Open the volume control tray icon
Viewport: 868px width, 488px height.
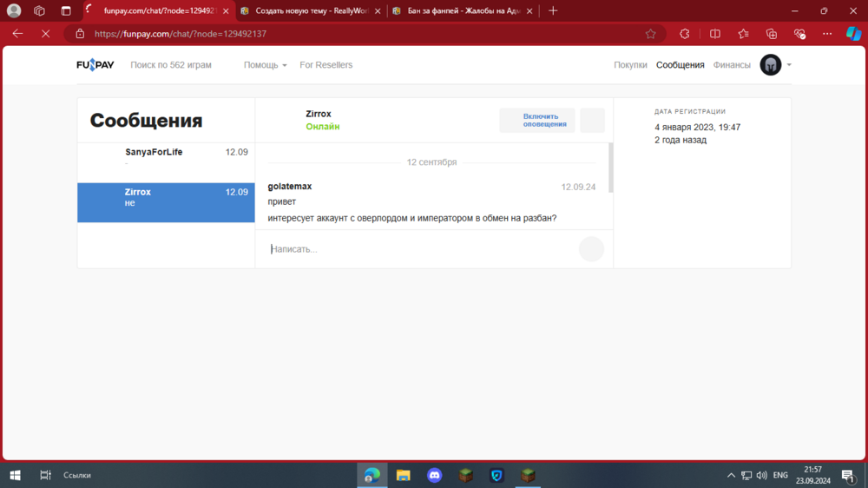(762, 475)
